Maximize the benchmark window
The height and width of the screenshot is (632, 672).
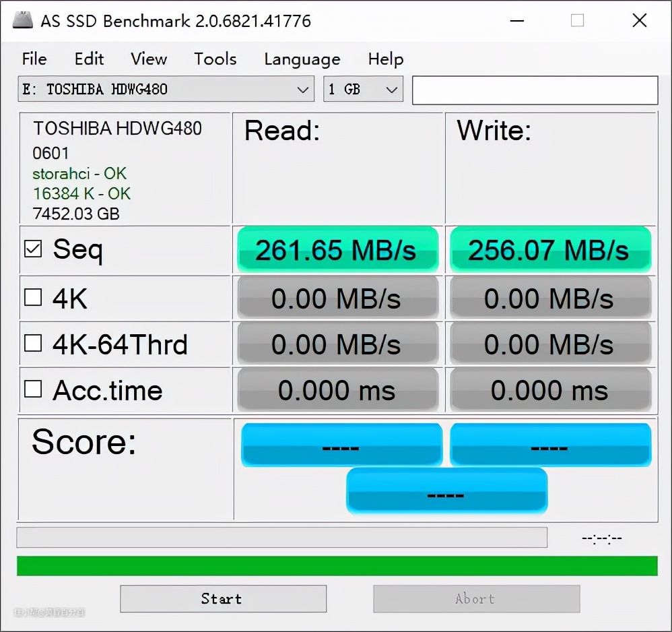[x=577, y=20]
